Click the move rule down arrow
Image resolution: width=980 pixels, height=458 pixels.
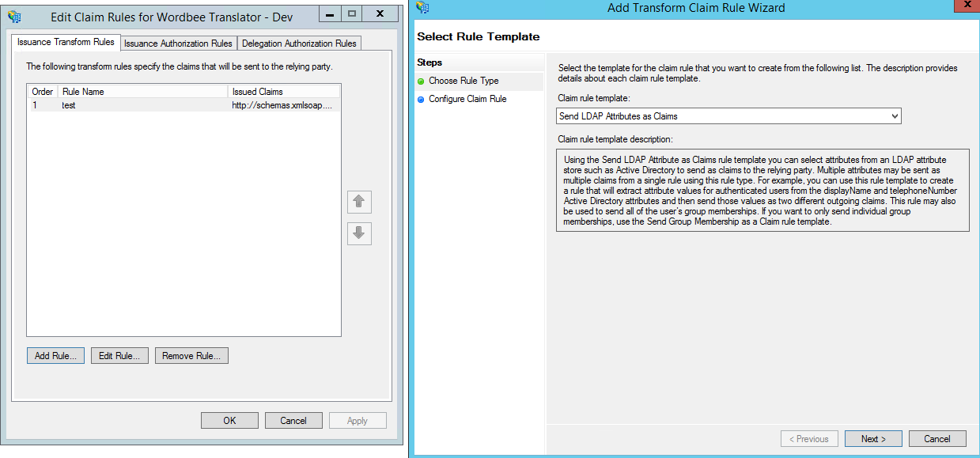coord(359,233)
